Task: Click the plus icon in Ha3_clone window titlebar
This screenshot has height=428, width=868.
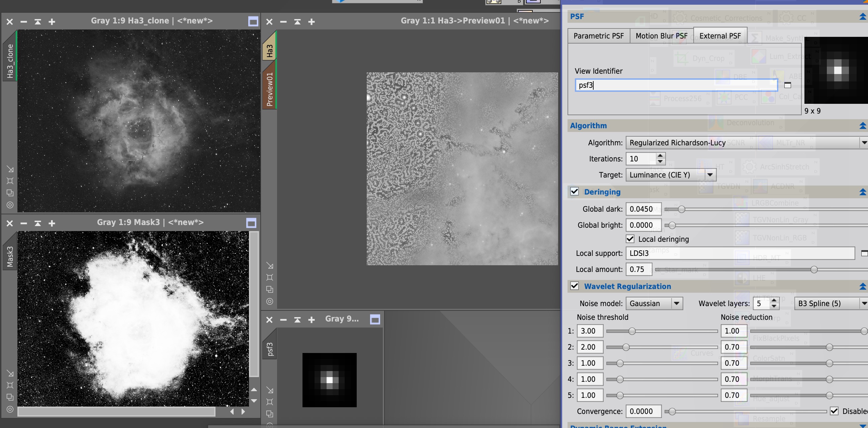Action: pyautogui.click(x=52, y=22)
